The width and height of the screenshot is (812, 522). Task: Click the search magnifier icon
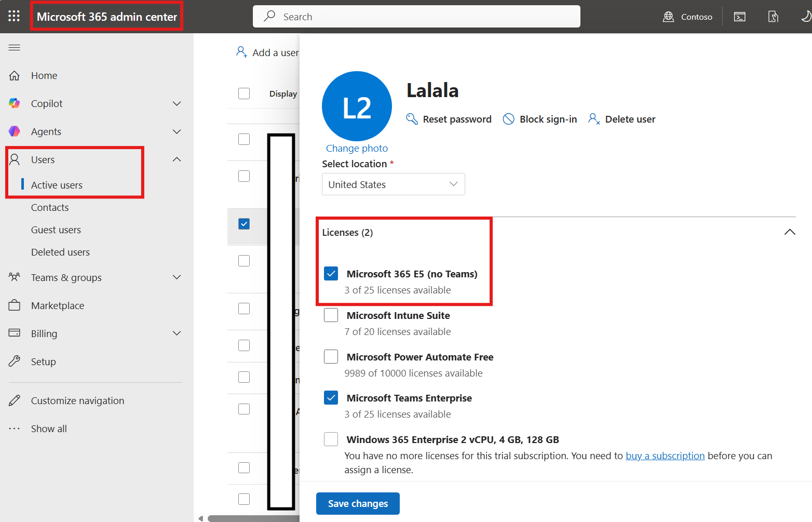pyautogui.click(x=269, y=16)
